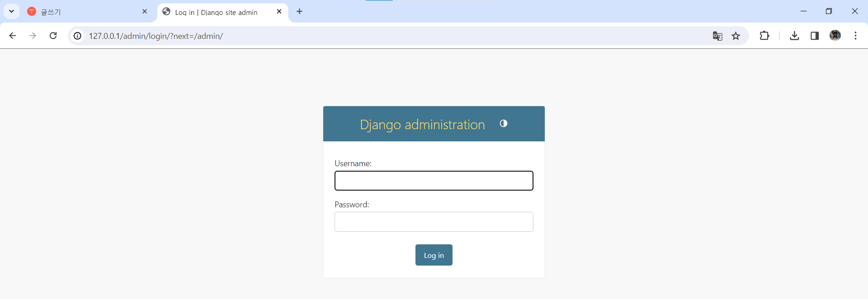Click the address bar URL text

156,36
